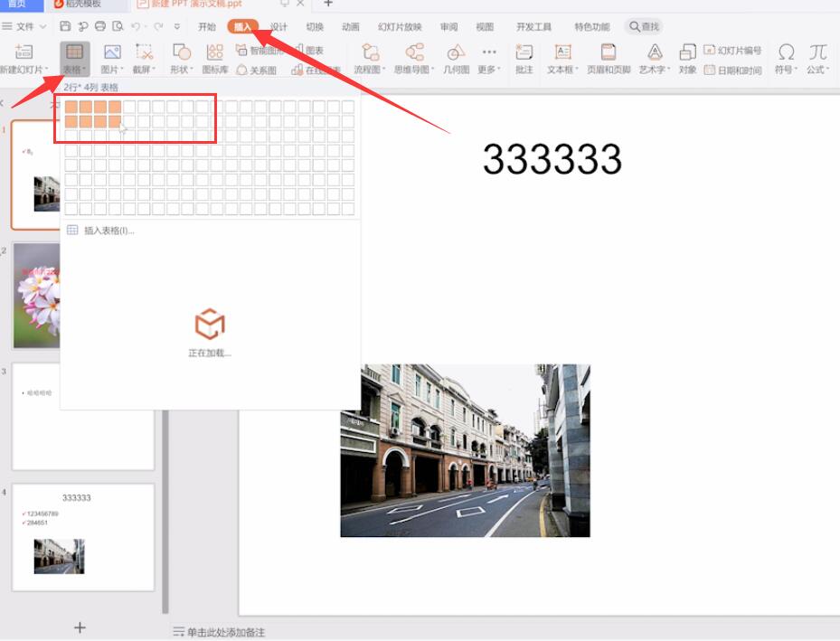Open the More (更多) dropdown in ribbon
Viewport: 840px width, 641px height.
pyautogui.click(x=489, y=59)
